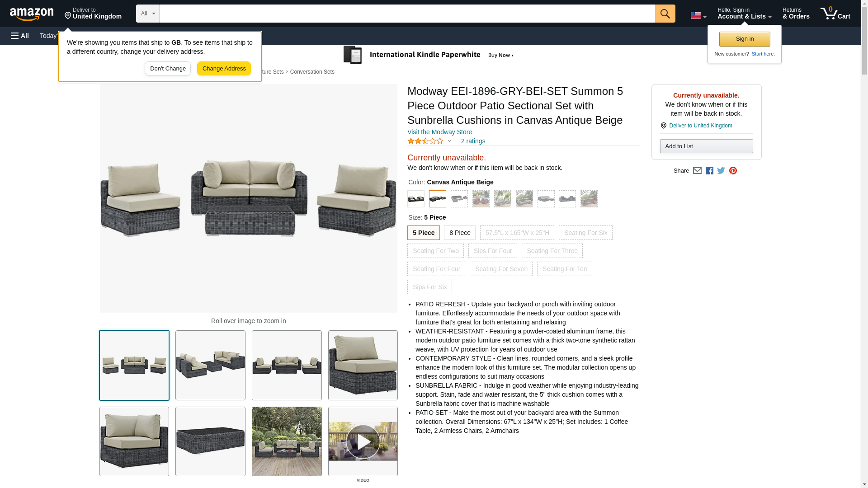The height and width of the screenshot is (488, 868).
Task: Select the first color swatch option
Action: pyautogui.click(x=416, y=199)
